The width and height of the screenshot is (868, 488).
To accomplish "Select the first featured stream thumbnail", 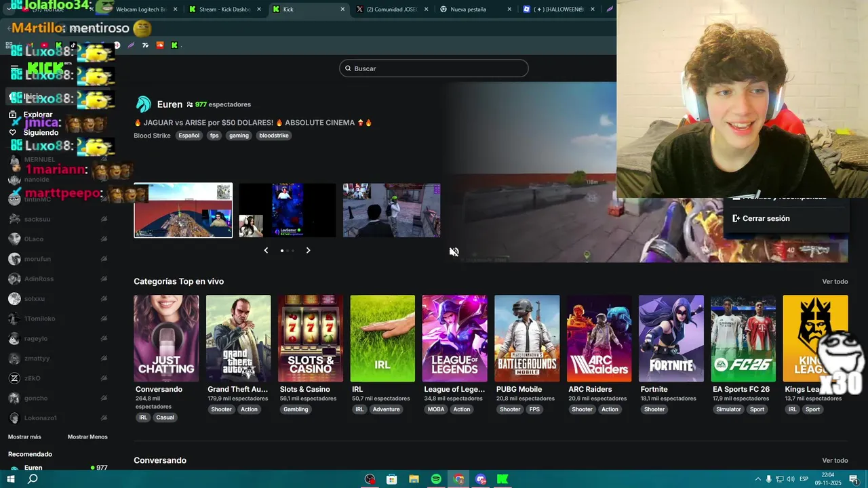I will tap(183, 210).
